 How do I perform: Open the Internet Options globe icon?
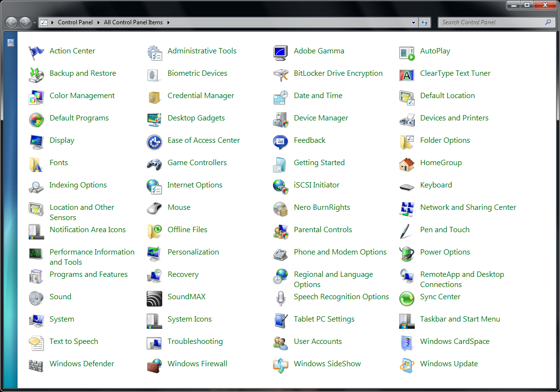click(154, 187)
